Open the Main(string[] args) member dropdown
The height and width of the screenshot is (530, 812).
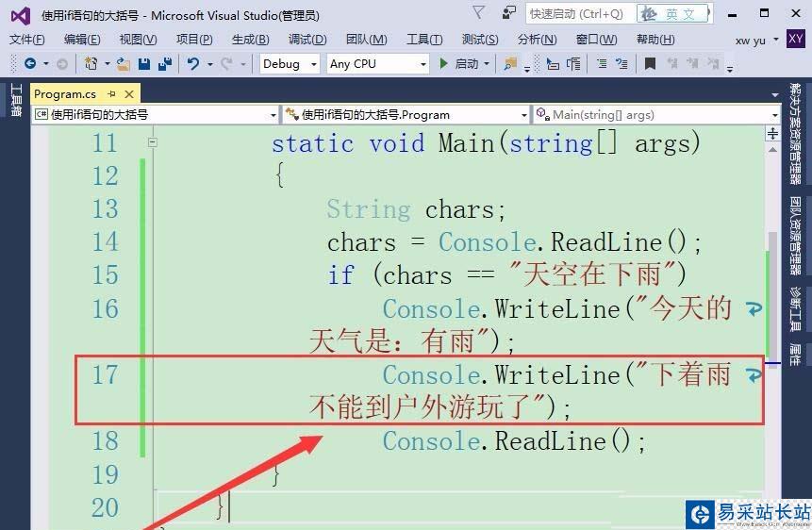[656, 114]
